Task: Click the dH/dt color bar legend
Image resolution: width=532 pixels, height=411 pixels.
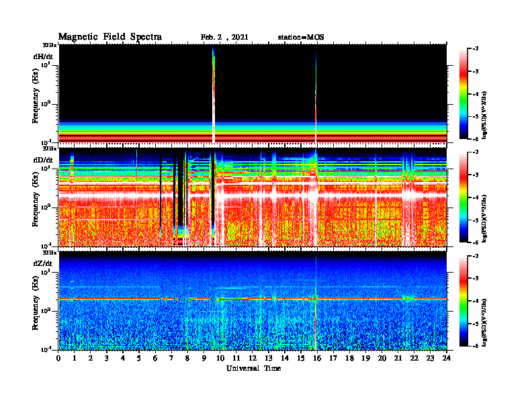Action: (463, 94)
